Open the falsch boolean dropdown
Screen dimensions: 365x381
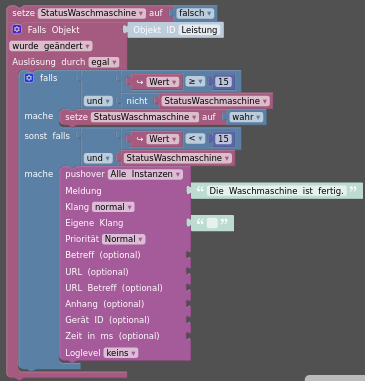click(195, 13)
